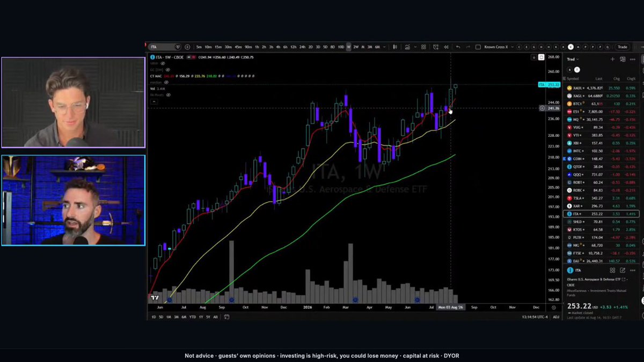
Task: Select PLTR row in watchlist
Action: pyautogui.click(x=602, y=237)
